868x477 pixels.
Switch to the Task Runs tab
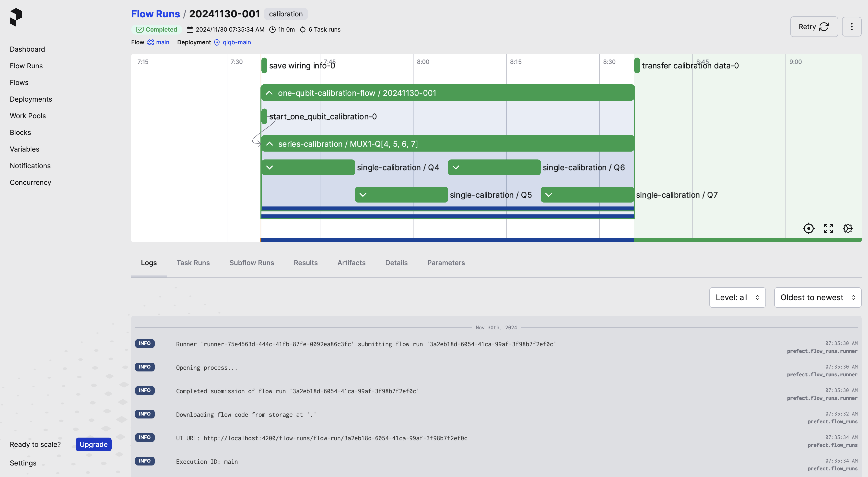point(193,262)
